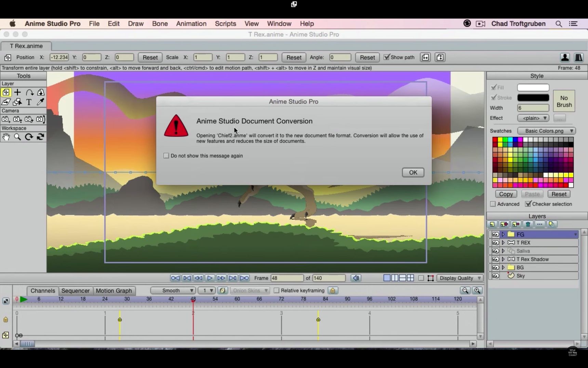This screenshot has width=588, height=368.
Task: Select the Zoom Workspace magnifier tool
Action: tap(17, 137)
